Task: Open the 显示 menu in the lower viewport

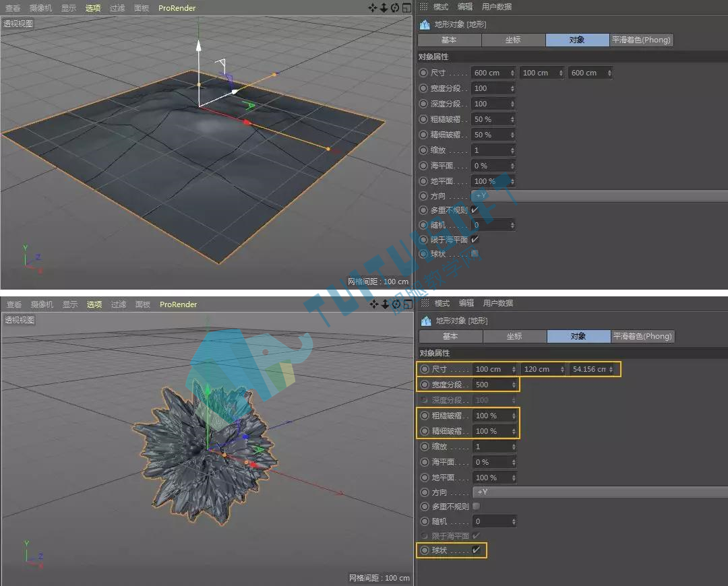Action: 70,304
